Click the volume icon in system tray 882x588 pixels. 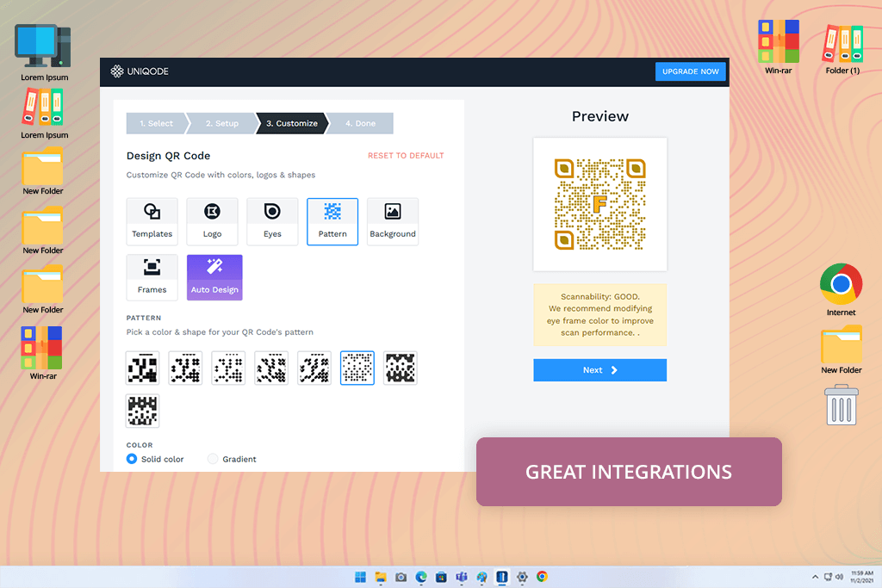tap(839, 577)
